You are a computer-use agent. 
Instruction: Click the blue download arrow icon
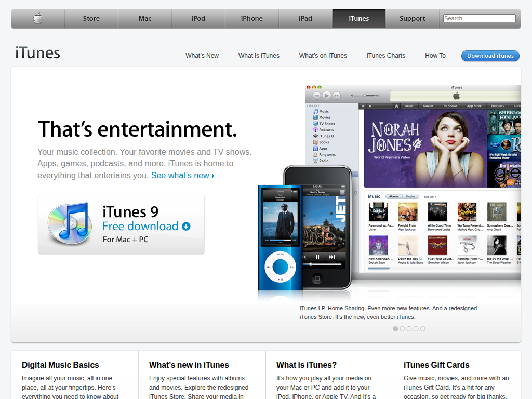click(x=187, y=227)
